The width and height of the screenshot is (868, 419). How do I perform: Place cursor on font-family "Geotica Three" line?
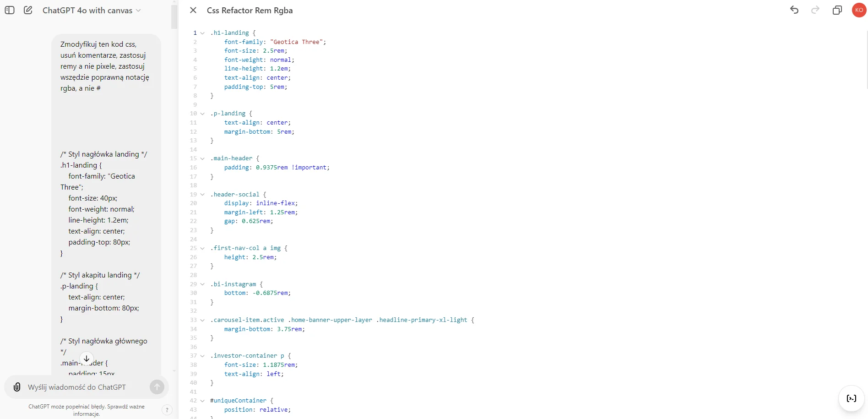tap(275, 42)
